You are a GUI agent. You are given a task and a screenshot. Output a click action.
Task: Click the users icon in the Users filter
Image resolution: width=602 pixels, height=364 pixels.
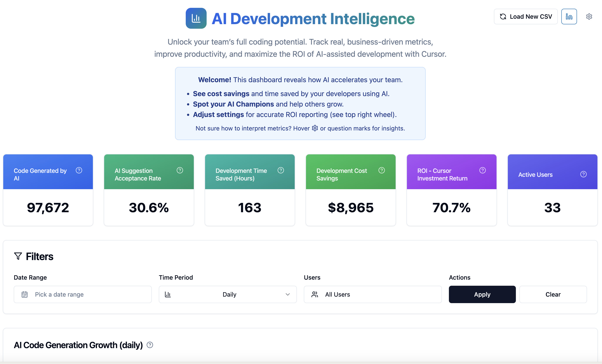click(315, 294)
